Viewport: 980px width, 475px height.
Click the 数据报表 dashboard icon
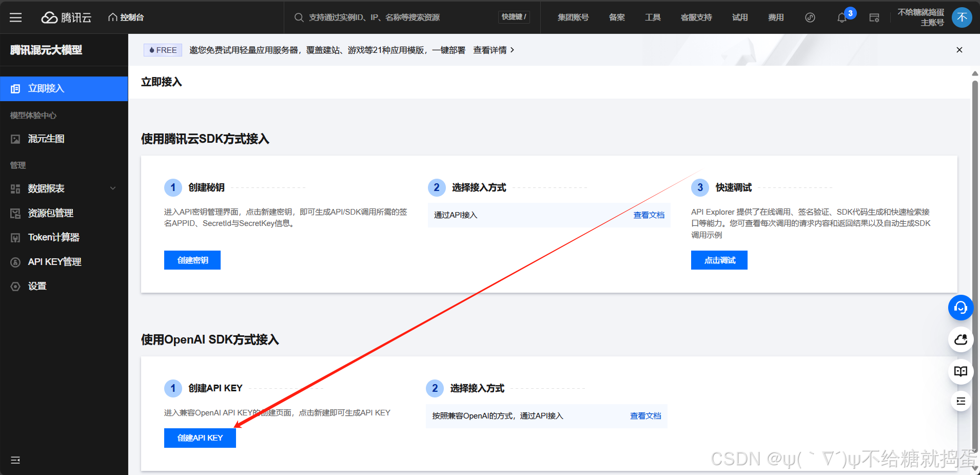(15, 189)
